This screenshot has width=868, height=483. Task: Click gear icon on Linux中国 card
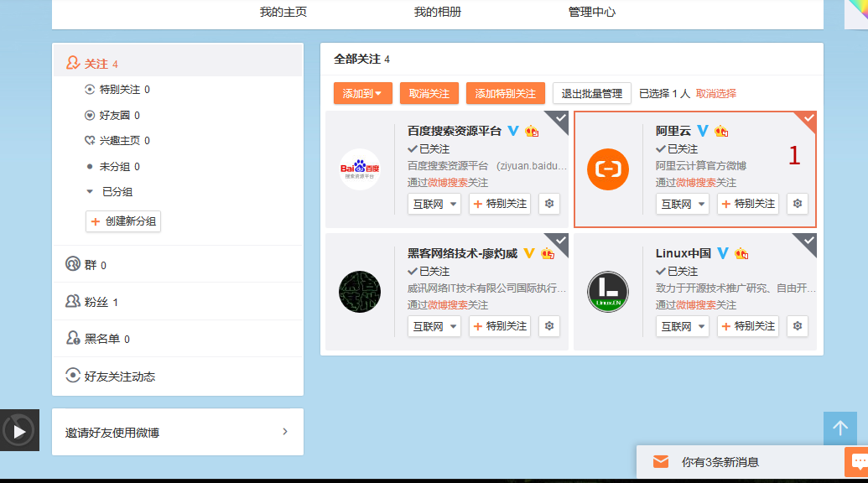pos(798,326)
